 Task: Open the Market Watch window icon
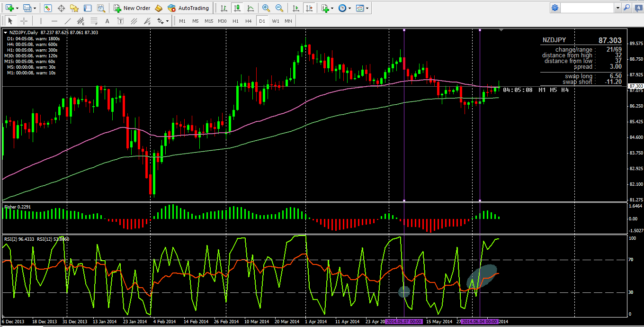(47, 8)
